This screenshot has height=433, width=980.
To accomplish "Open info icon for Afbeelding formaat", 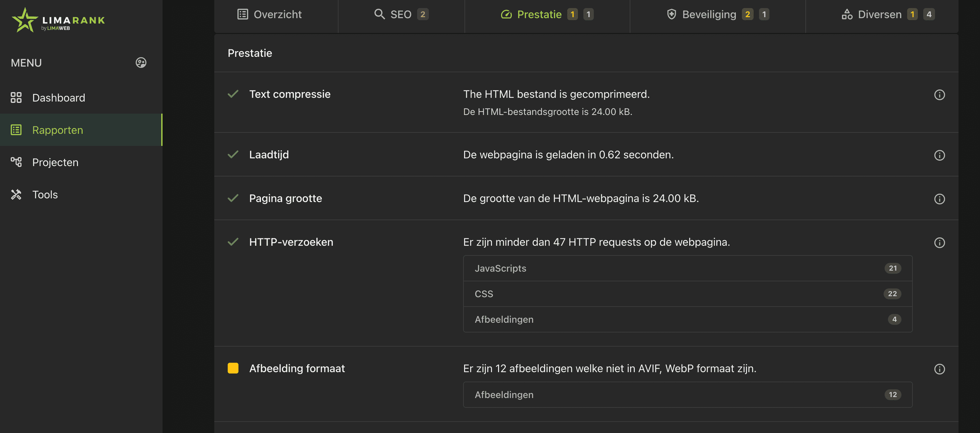I will pyautogui.click(x=939, y=369).
